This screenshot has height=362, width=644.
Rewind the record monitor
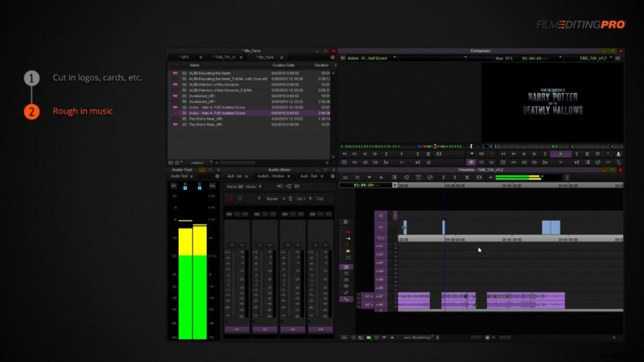click(x=503, y=154)
